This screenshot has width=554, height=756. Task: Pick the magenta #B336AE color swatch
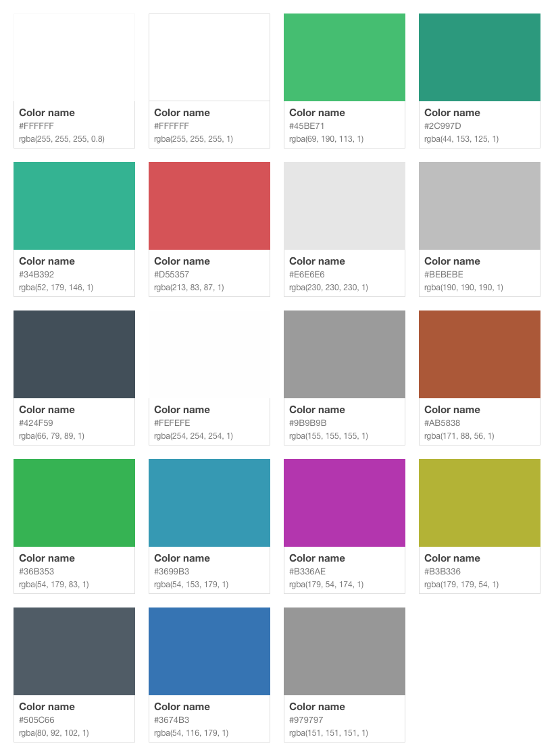pyautogui.click(x=345, y=503)
